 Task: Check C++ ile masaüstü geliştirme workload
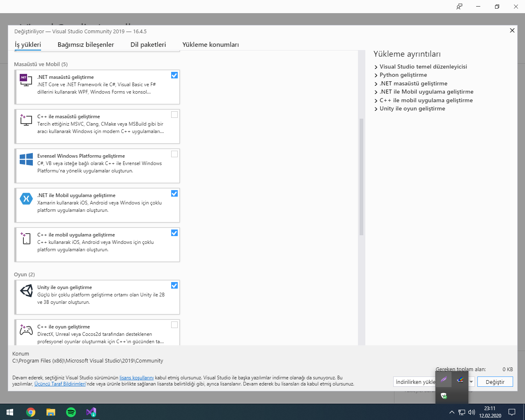pyautogui.click(x=174, y=115)
